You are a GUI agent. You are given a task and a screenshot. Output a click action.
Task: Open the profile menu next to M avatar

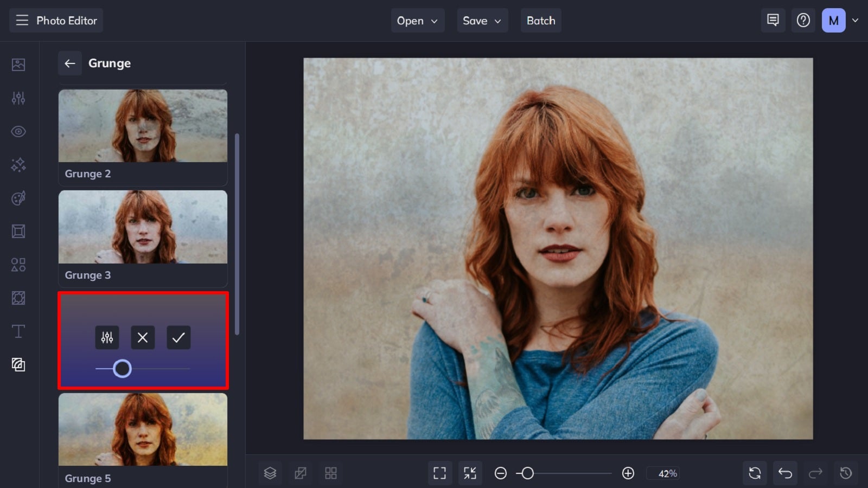click(856, 21)
